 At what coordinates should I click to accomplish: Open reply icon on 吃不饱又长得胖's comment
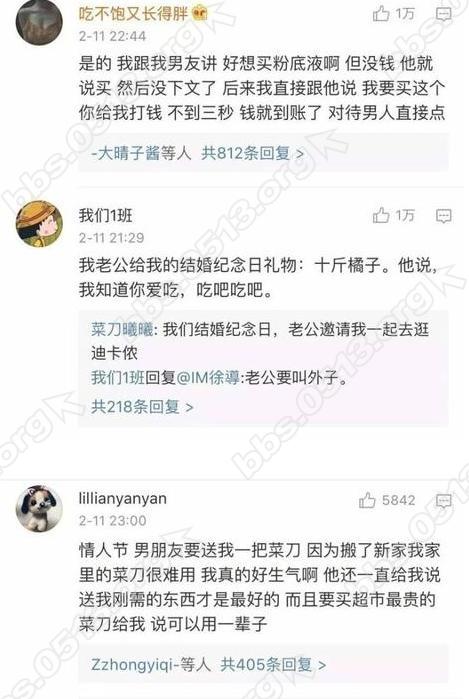click(x=443, y=14)
